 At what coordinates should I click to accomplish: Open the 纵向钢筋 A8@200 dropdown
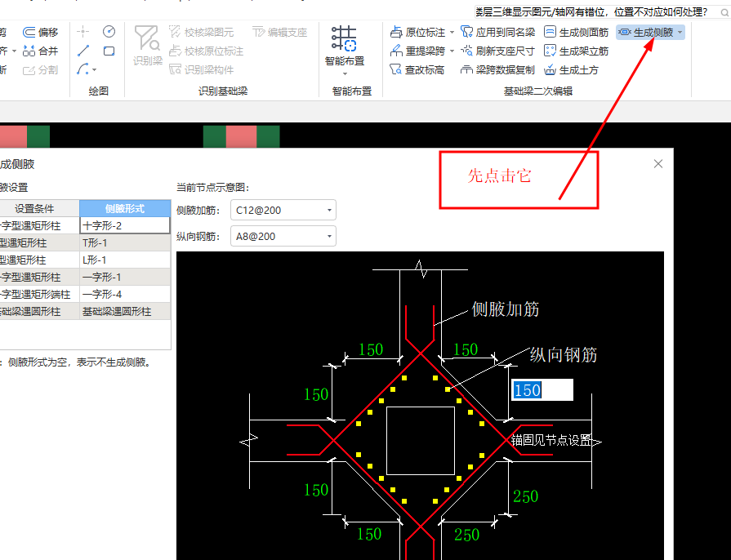coord(328,236)
